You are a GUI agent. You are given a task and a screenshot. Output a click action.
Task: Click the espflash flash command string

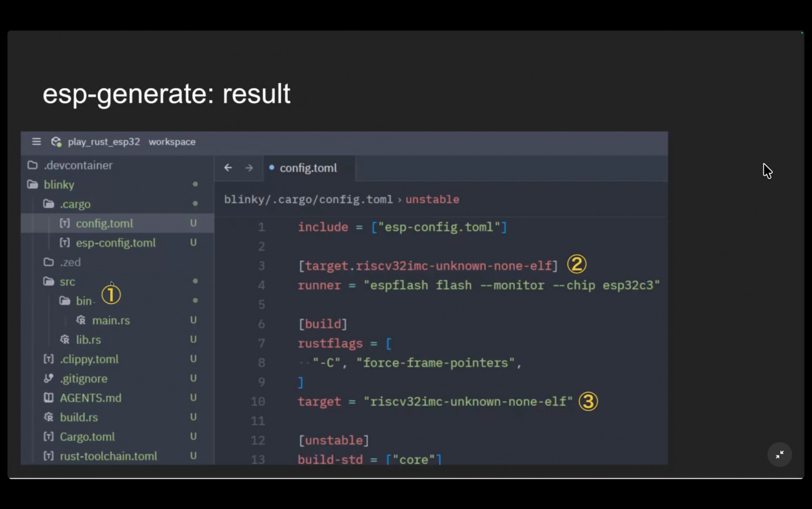tap(512, 285)
